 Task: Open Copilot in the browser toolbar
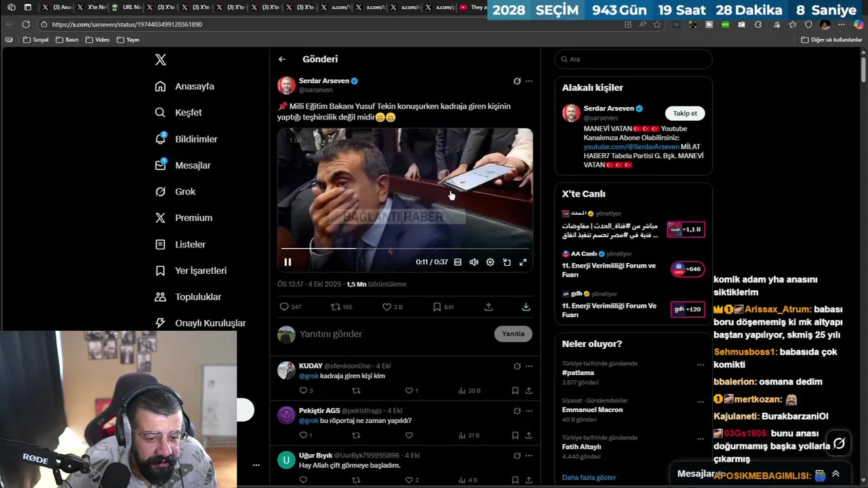pos(858,24)
